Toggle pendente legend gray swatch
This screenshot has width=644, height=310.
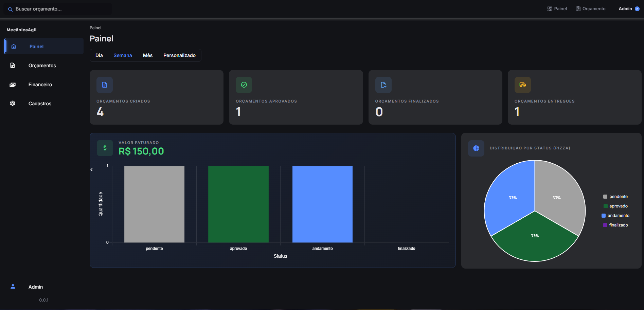pyautogui.click(x=605, y=197)
